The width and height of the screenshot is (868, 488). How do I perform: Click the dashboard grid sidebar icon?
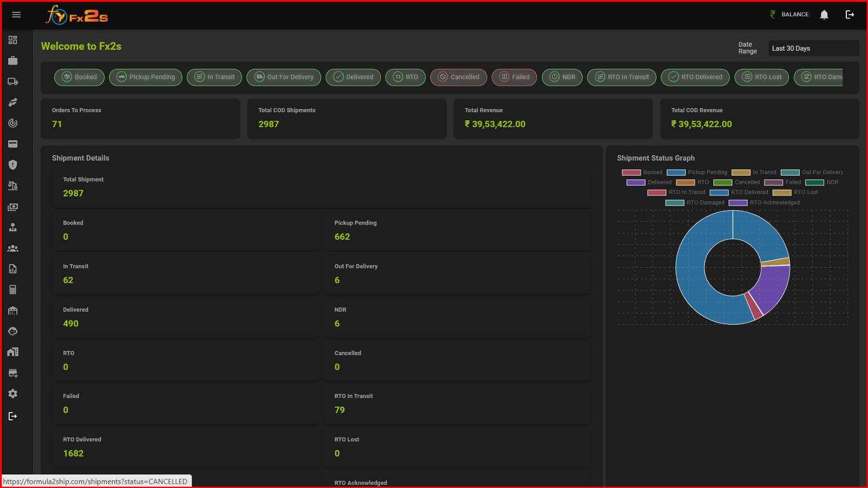[x=13, y=40]
